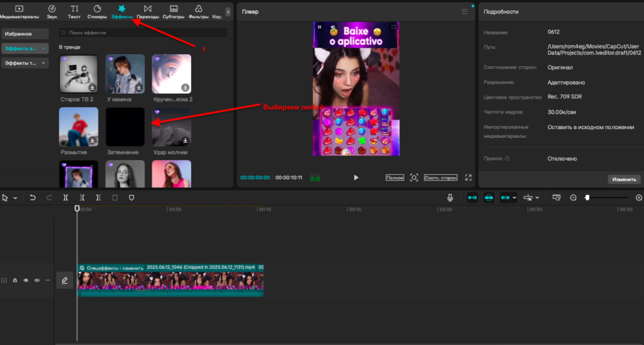Viewport: 644px width, 345px height.
Task: Click the player zoom-focus icon
Action: [414, 178]
